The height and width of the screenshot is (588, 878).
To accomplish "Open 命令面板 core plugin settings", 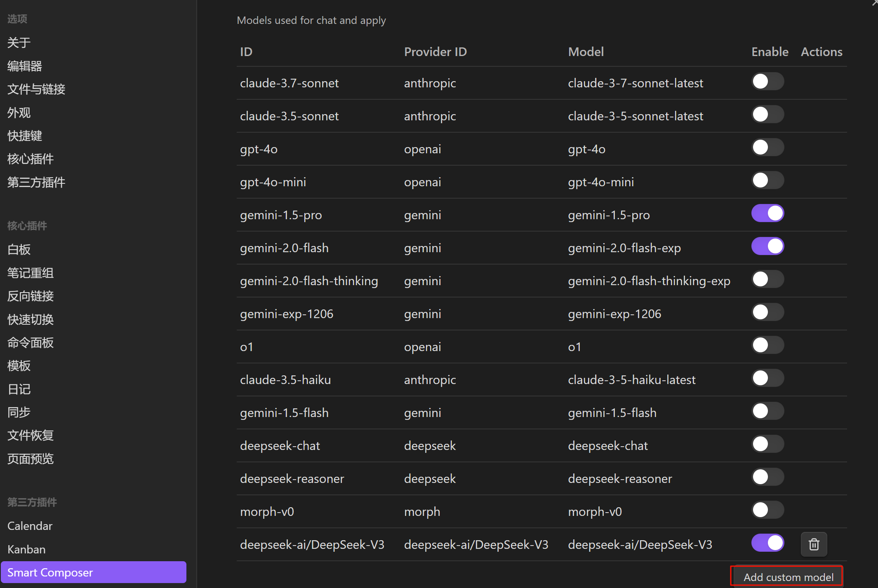I will pos(31,342).
